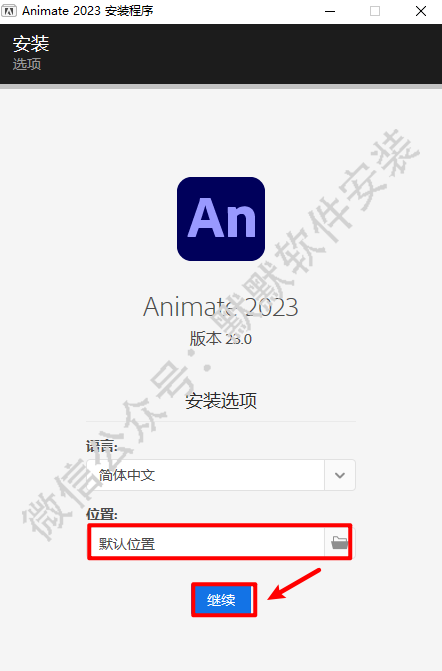Click the divider line below 安装选项
442x671 pixels.
coord(221,422)
